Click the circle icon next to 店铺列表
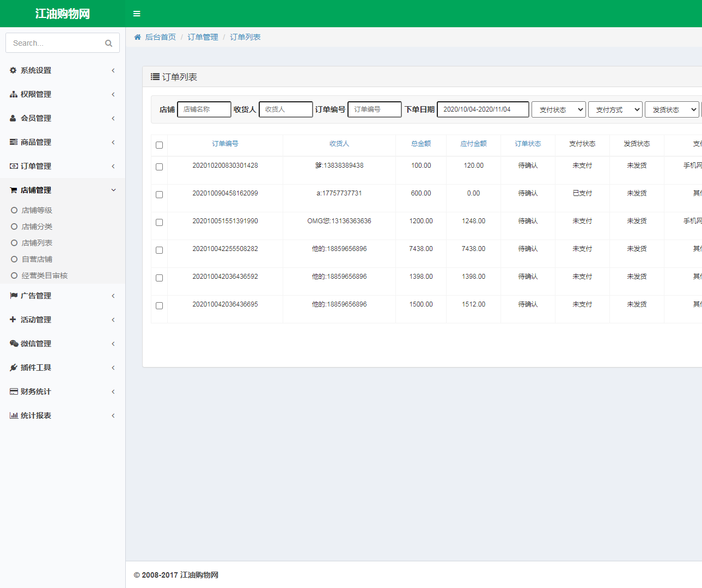Viewport: 702px width, 588px height. (x=14, y=243)
